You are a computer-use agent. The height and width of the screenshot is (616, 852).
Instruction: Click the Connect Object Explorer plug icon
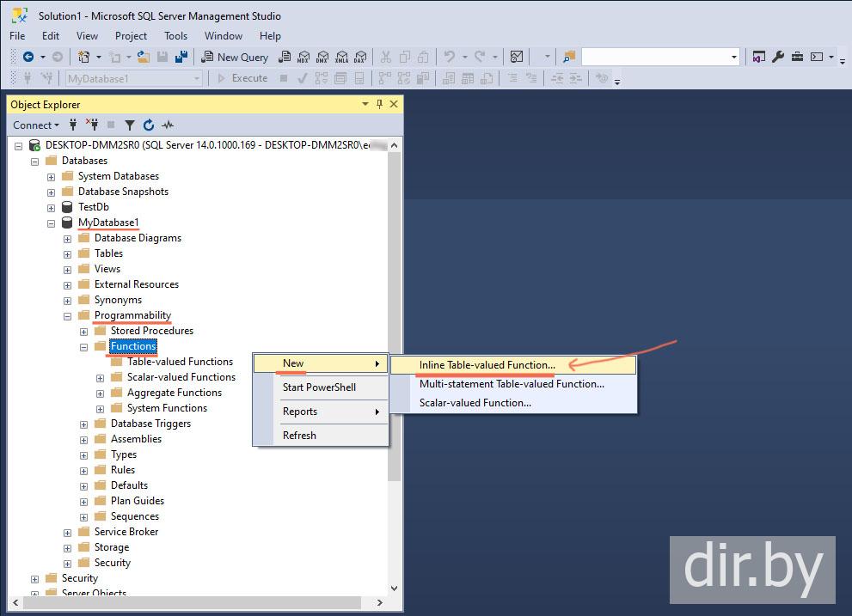pos(73,125)
